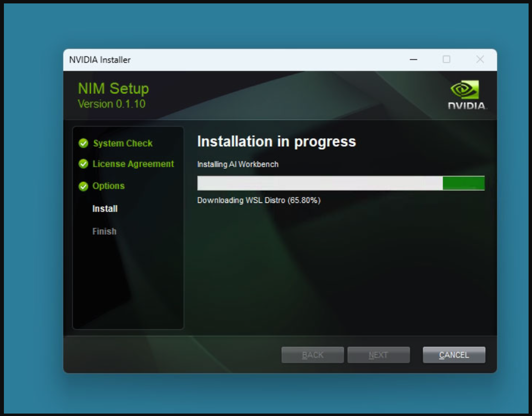Click the green check icon beside Options
Image resolution: width=532 pixels, height=416 pixels.
click(x=83, y=186)
